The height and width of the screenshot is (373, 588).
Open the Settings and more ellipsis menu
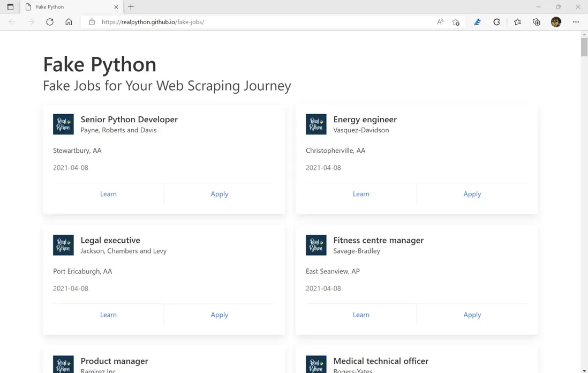coord(576,22)
